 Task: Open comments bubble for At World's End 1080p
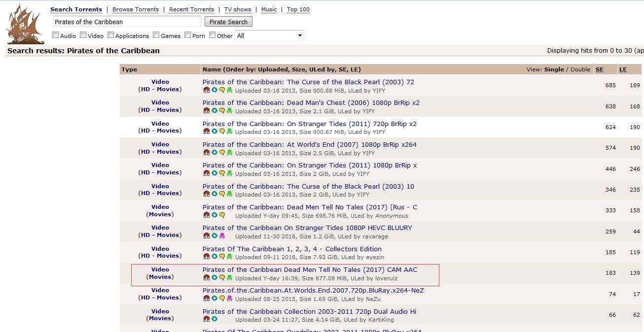(x=222, y=153)
